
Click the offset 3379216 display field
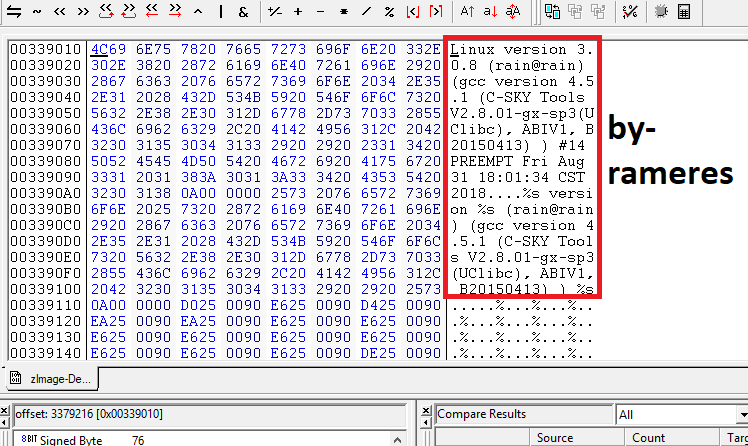click(x=209, y=414)
